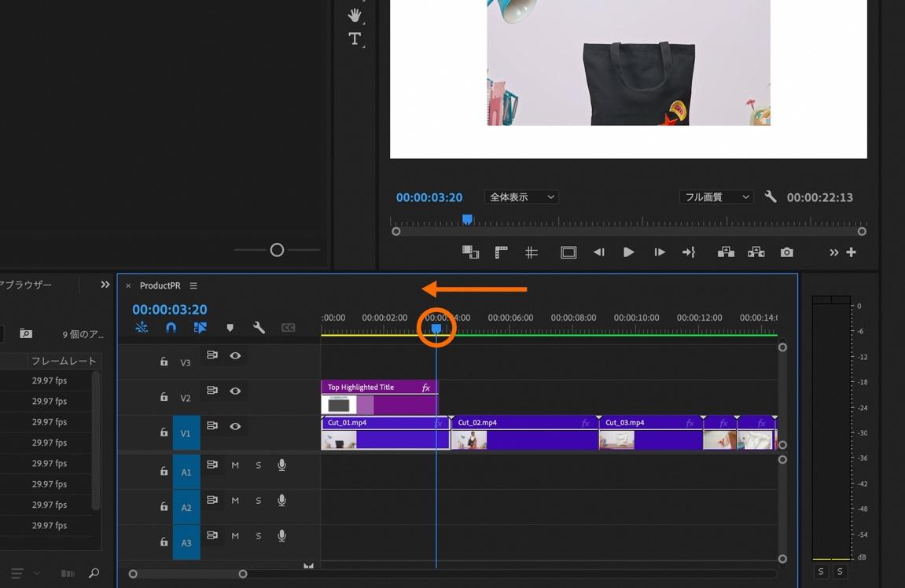Viewport: 905px width, 588px height.
Task: Search the project with magnifier icon
Action: coord(94,573)
